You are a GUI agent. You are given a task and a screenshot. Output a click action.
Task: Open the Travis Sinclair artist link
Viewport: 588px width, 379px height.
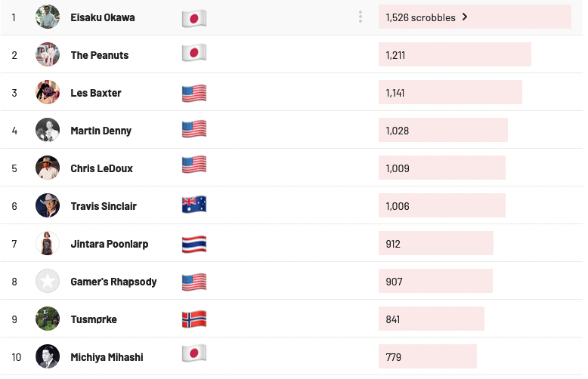(104, 206)
